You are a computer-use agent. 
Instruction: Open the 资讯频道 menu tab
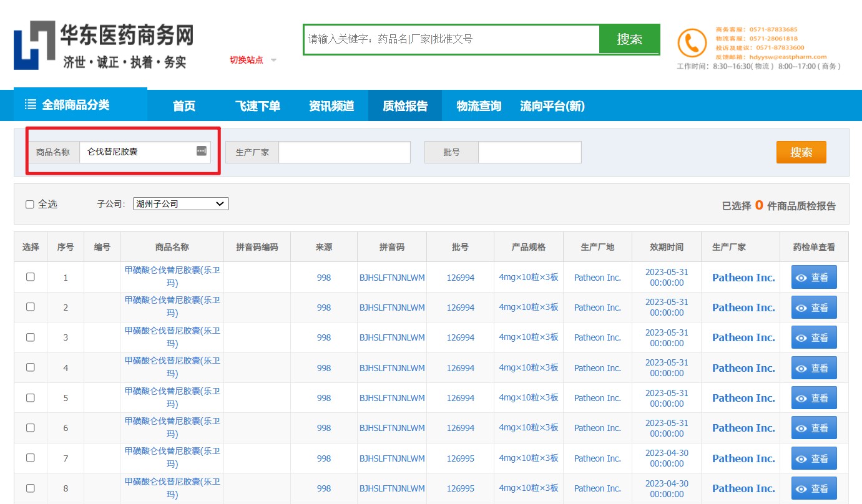coord(331,106)
